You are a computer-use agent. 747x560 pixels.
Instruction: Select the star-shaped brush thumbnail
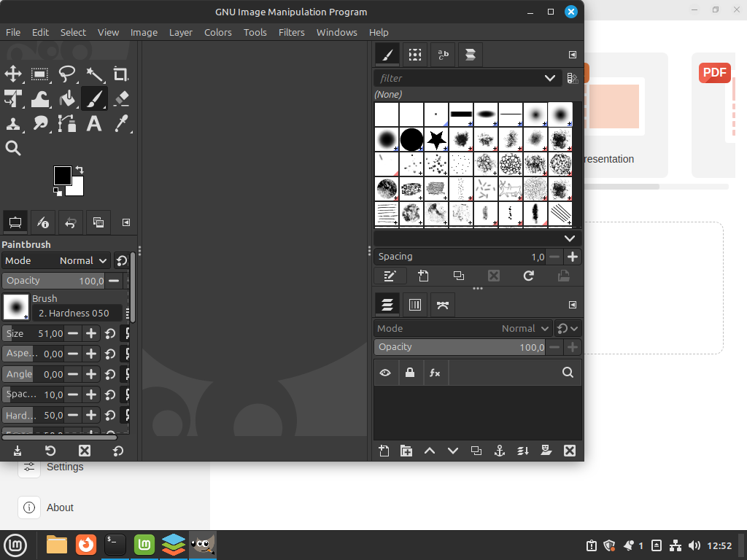pyautogui.click(x=436, y=139)
